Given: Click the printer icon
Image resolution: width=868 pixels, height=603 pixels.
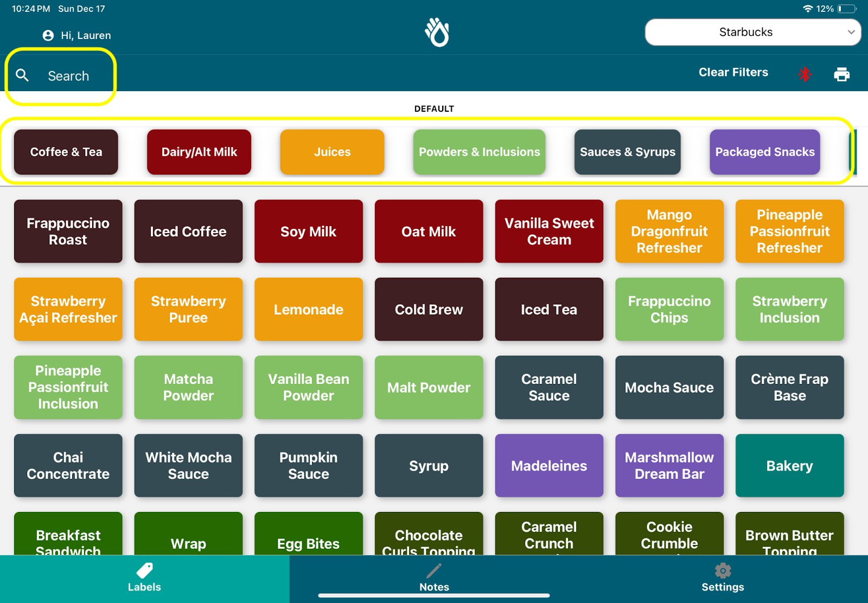Looking at the screenshot, I should pos(841,74).
